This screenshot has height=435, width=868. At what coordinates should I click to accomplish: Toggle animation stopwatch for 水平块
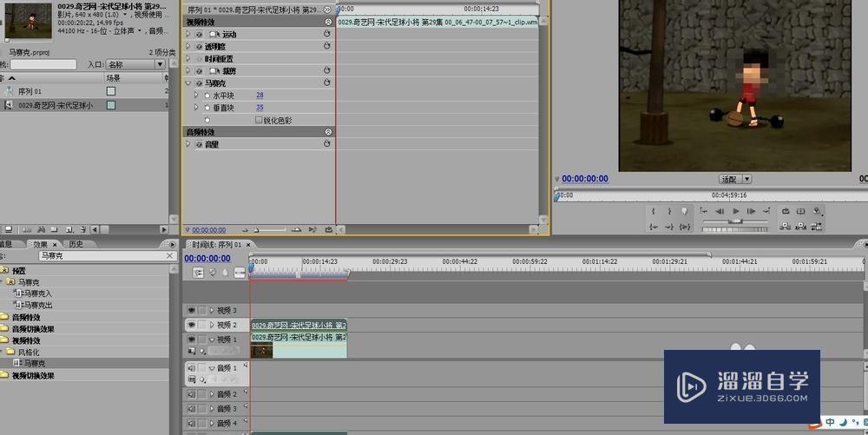tap(207, 96)
